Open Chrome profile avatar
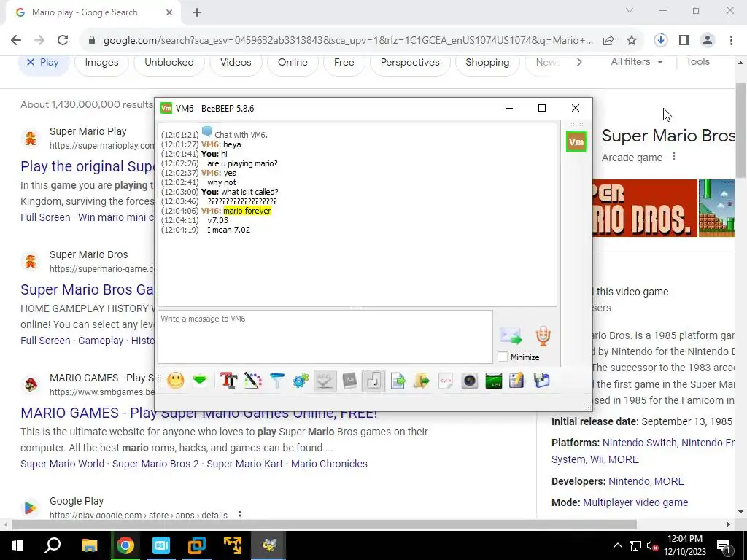The image size is (747, 560). coord(708,40)
